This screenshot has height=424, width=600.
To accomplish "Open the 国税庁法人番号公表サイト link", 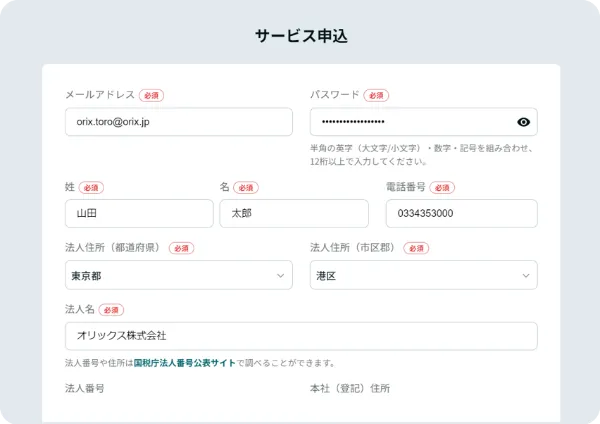I will (184, 363).
